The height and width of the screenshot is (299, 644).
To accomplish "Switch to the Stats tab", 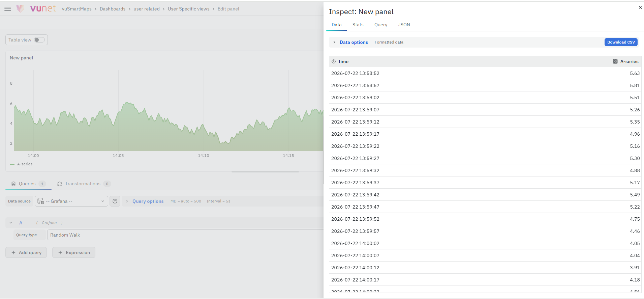I will (358, 25).
